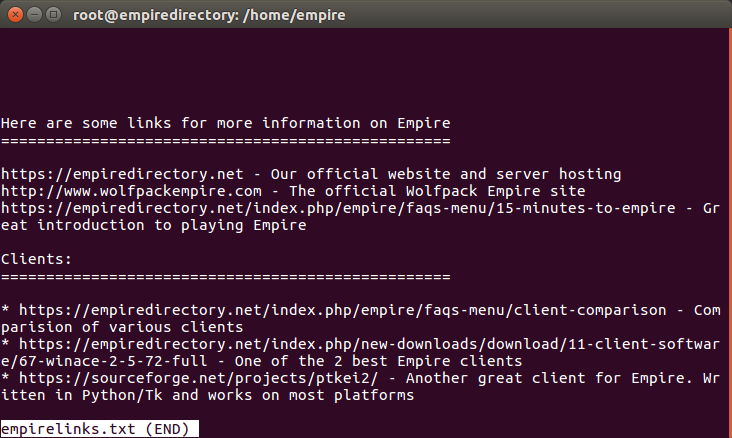732x438 pixels.
Task: Close the terminal window with red button
Action: (15, 15)
